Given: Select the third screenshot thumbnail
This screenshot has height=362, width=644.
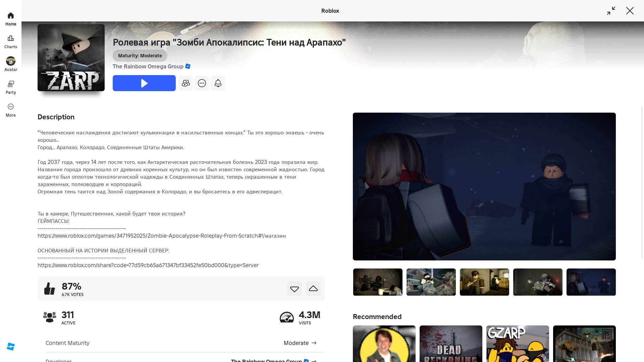Looking at the screenshot, I should pos(484,282).
